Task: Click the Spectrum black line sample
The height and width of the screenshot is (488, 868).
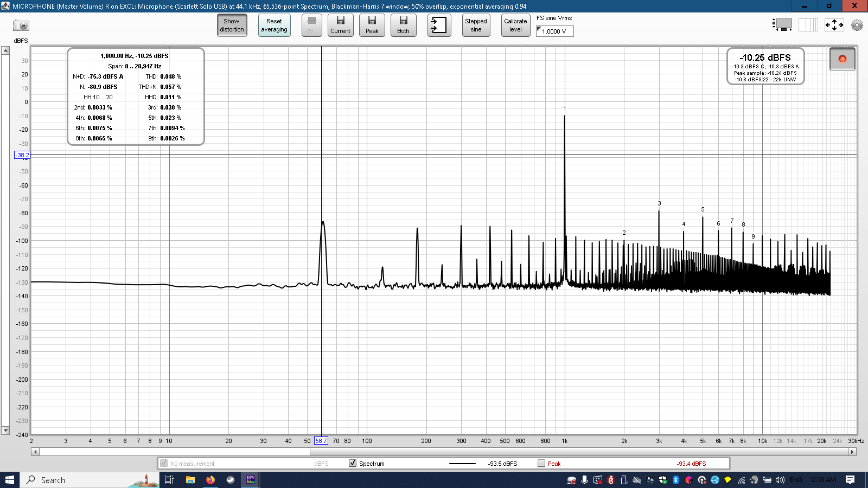Action: pos(462,464)
